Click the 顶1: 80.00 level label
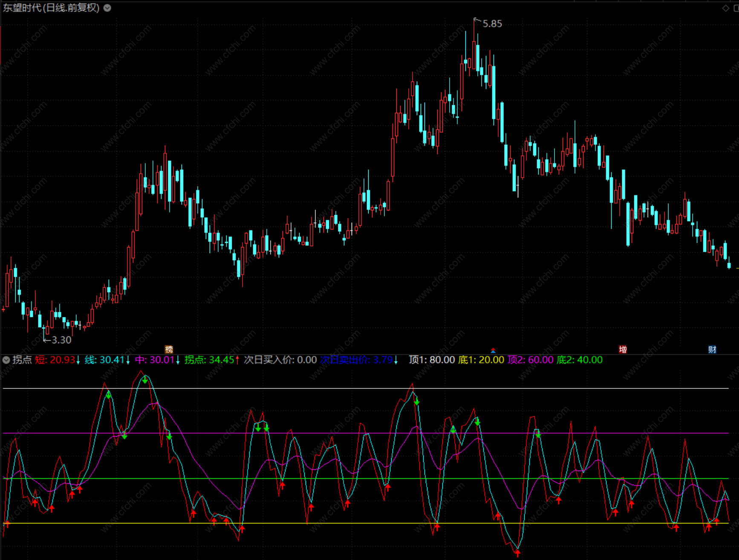Image resolution: width=739 pixels, height=560 pixels. pos(432,360)
